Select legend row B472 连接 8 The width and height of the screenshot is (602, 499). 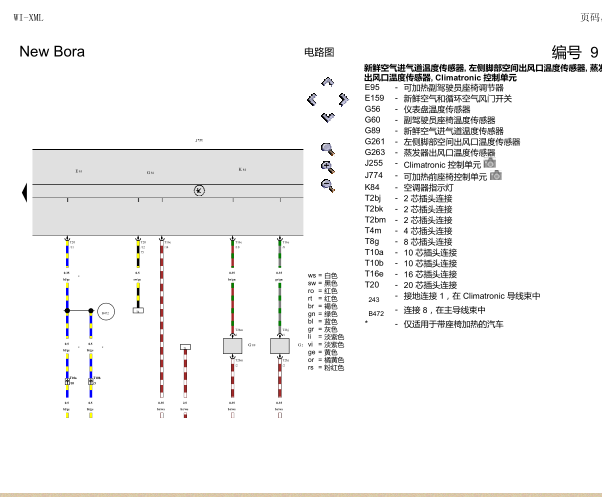point(425,311)
